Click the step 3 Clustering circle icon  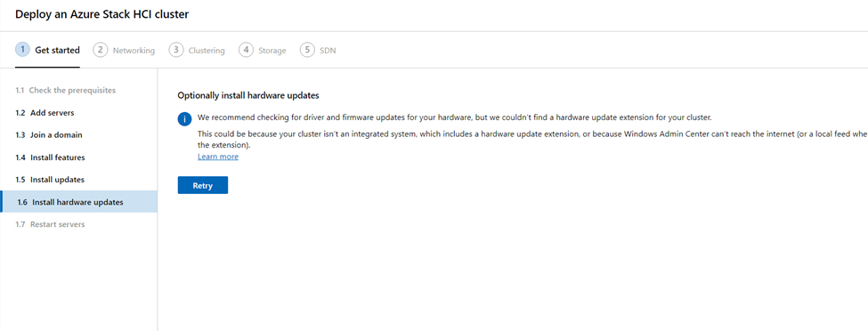(x=176, y=50)
